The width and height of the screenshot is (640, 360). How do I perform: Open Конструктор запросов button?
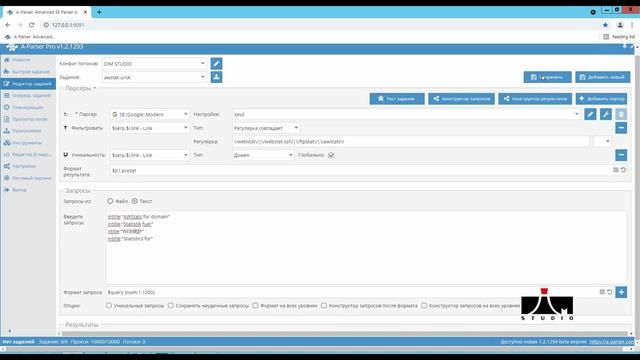(x=461, y=98)
